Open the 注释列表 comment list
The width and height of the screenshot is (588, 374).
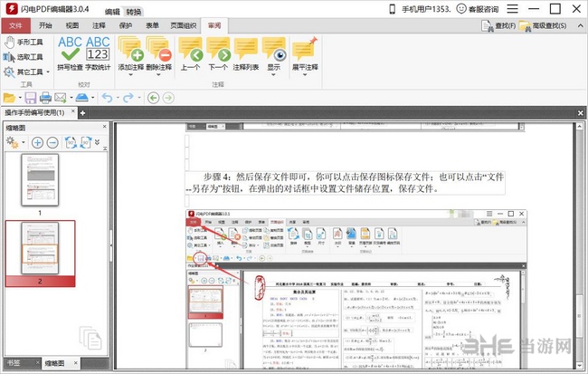pyautogui.click(x=246, y=53)
